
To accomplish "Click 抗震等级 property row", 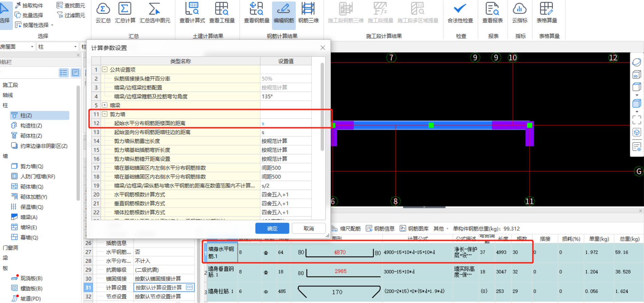I will (139, 270).
